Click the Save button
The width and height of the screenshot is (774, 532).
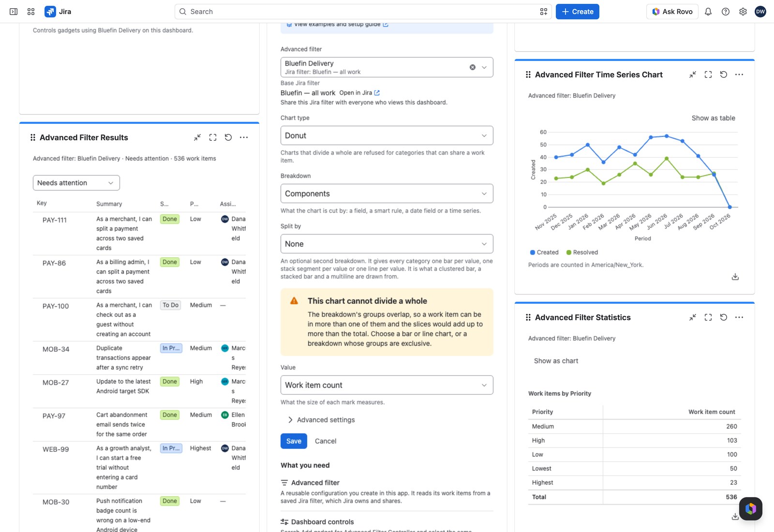(x=294, y=441)
